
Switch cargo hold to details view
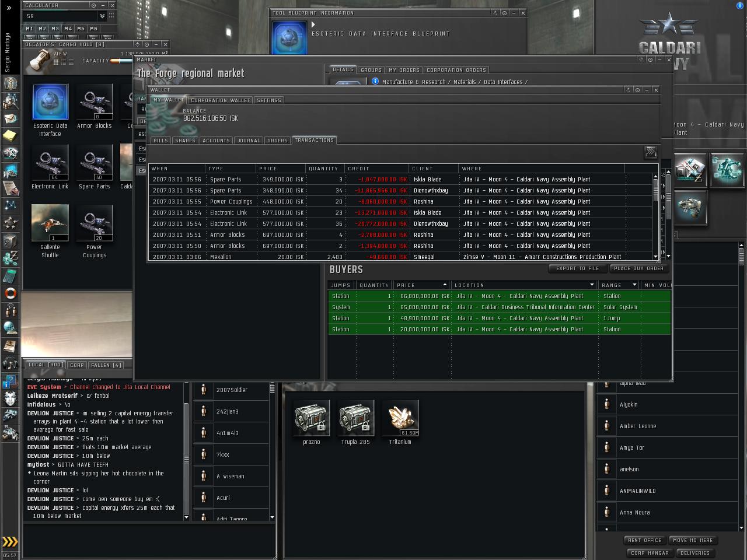pyautogui.click(x=64, y=61)
